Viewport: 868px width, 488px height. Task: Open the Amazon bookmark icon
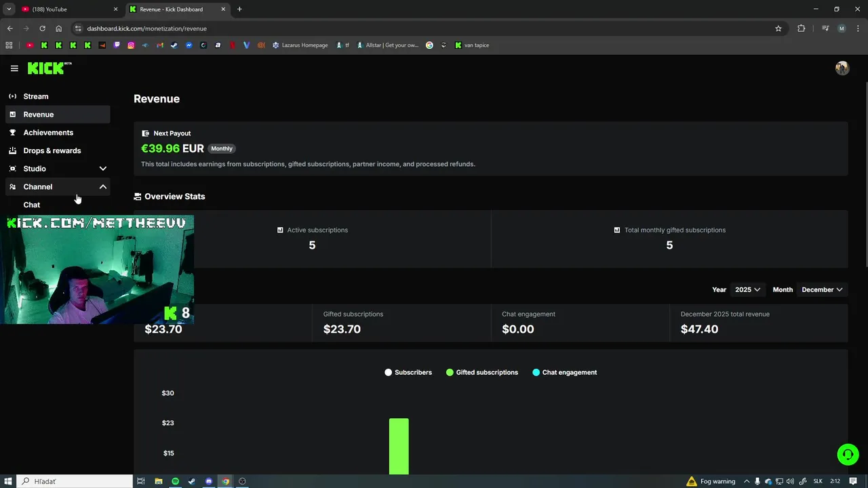[x=218, y=45]
